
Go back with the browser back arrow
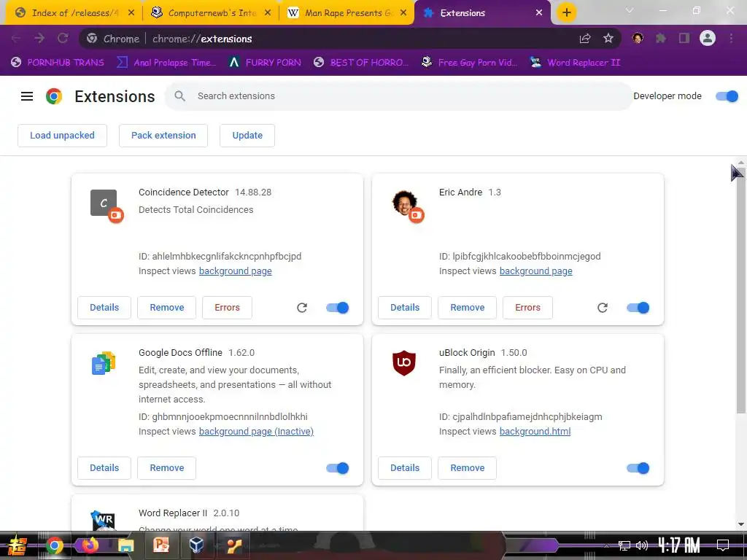pyautogui.click(x=16, y=39)
